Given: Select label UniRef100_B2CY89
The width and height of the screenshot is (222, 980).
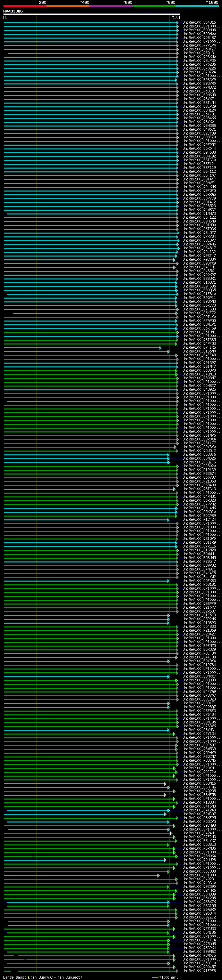Looking at the screenshot, I should tap(199, 133).
